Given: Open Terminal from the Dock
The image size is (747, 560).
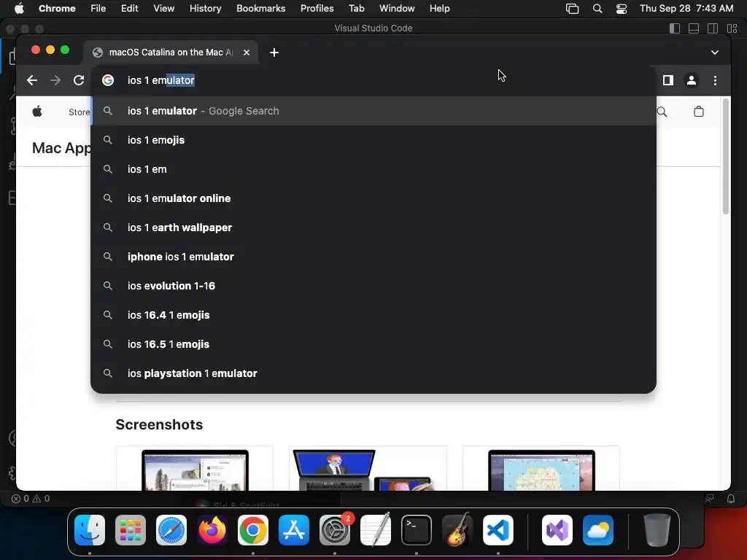Looking at the screenshot, I should [x=417, y=530].
